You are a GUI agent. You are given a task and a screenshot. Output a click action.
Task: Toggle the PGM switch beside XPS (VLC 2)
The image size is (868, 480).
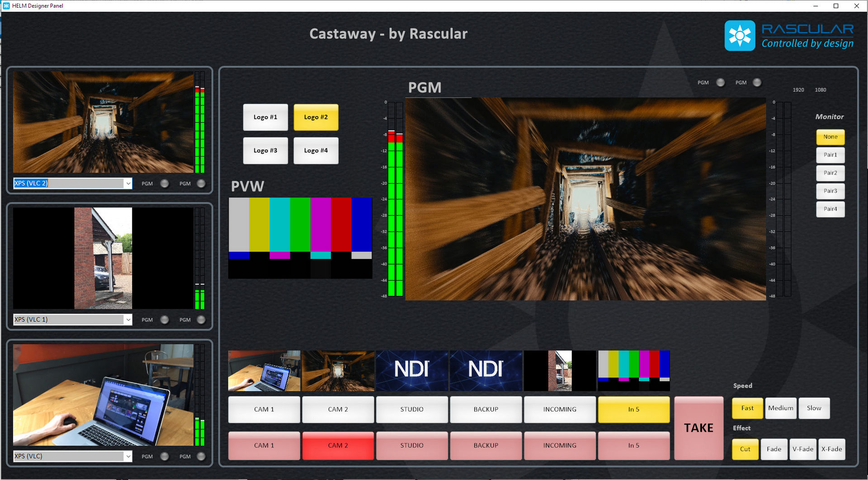(165, 183)
